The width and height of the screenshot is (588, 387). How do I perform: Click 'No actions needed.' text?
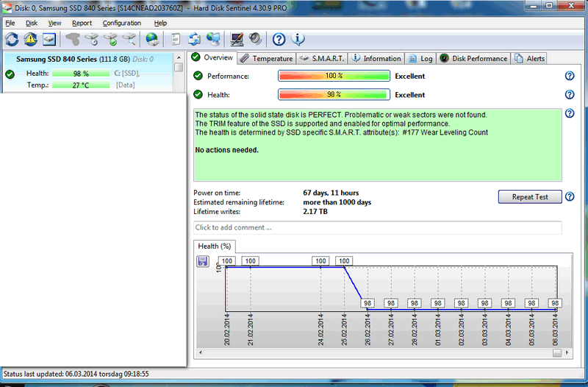[227, 150]
